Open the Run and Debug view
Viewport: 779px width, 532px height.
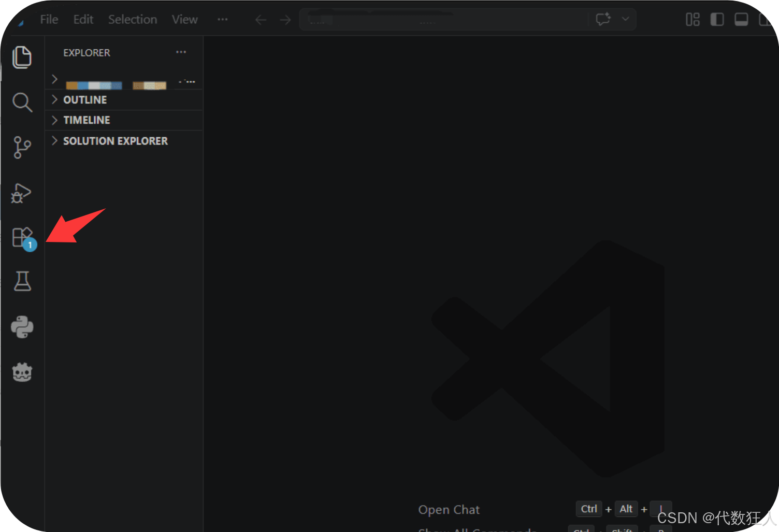click(x=22, y=193)
